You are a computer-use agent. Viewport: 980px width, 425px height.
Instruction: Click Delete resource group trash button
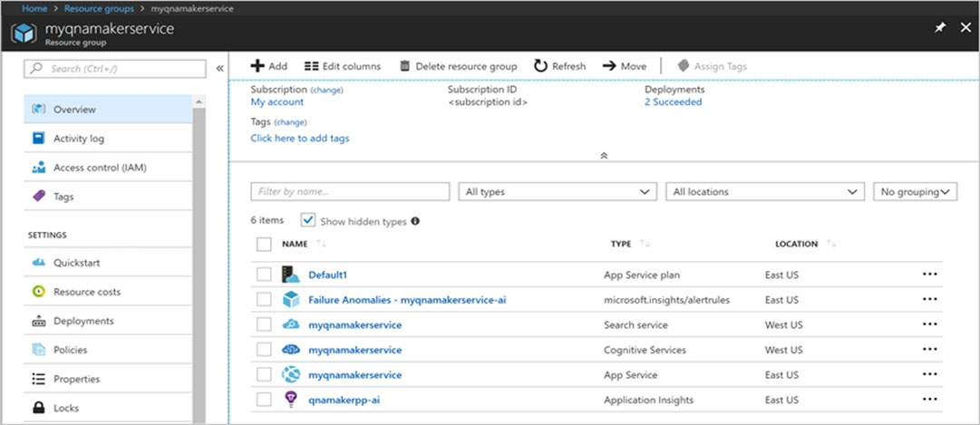point(458,66)
